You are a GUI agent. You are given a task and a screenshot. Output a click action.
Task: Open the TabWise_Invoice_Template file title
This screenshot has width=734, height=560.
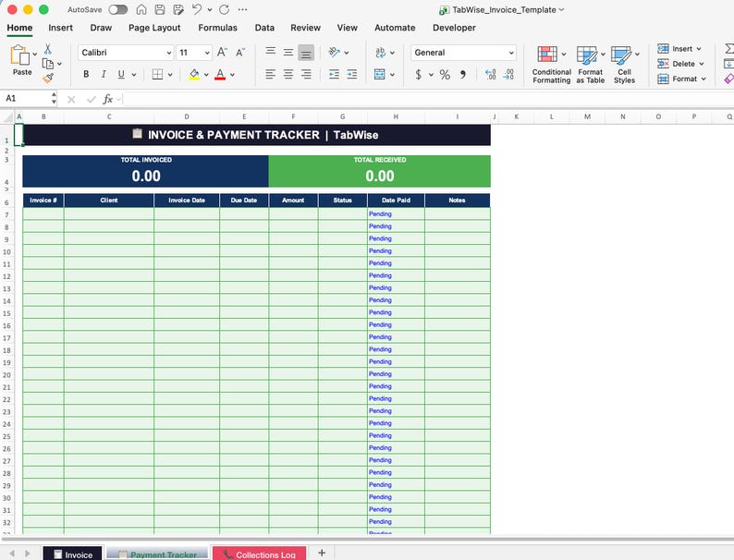[504, 9]
